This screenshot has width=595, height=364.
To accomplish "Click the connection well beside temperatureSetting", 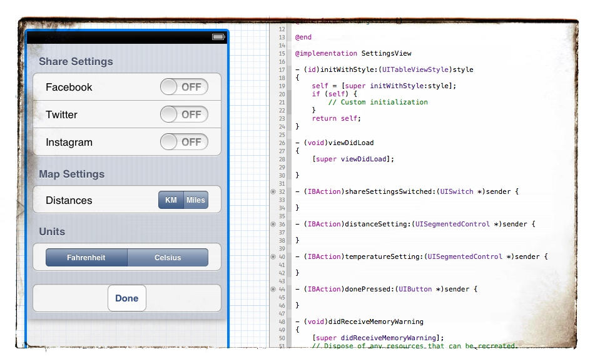I will click(272, 256).
